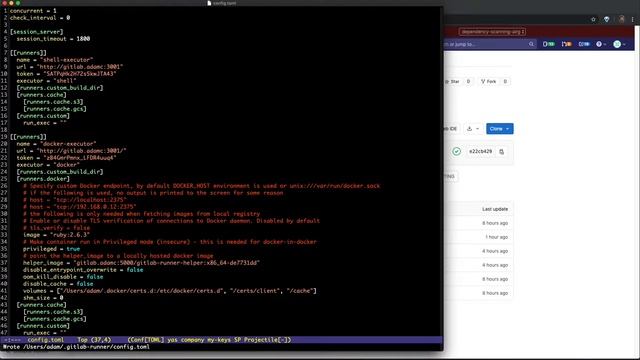Copy the commit SHA with the clipboard icon
Screen dimensions: 640x360
502,151
